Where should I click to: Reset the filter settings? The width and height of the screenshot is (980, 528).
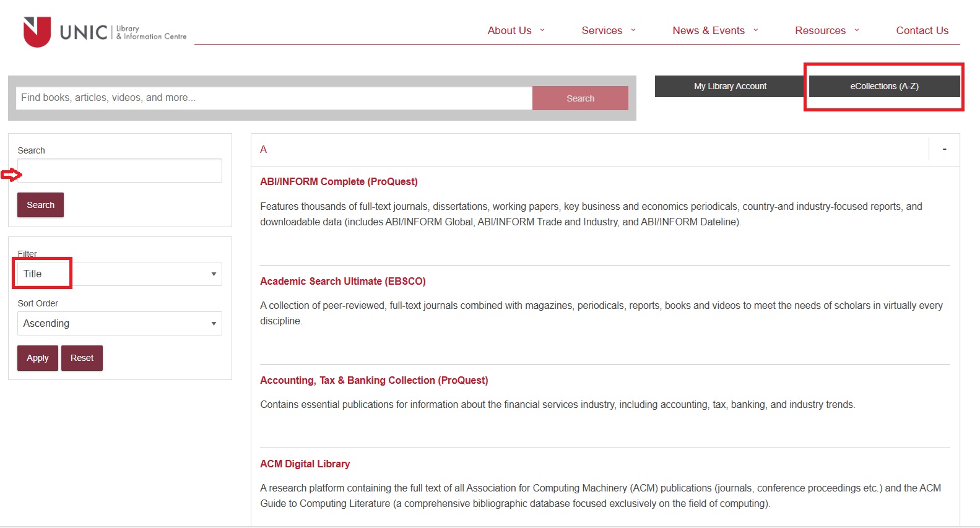(x=82, y=358)
